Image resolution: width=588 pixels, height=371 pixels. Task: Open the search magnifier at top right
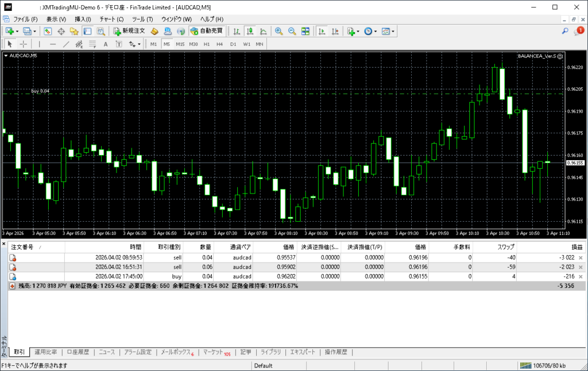pyautogui.click(x=565, y=31)
